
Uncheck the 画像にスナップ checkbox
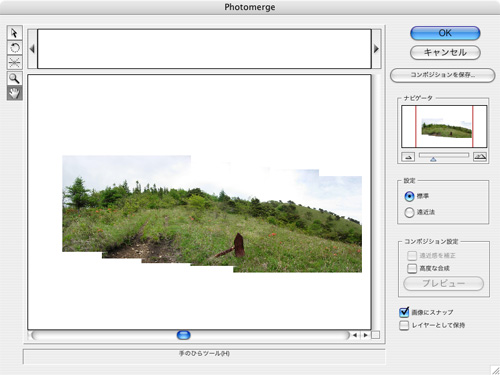(404, 312)
